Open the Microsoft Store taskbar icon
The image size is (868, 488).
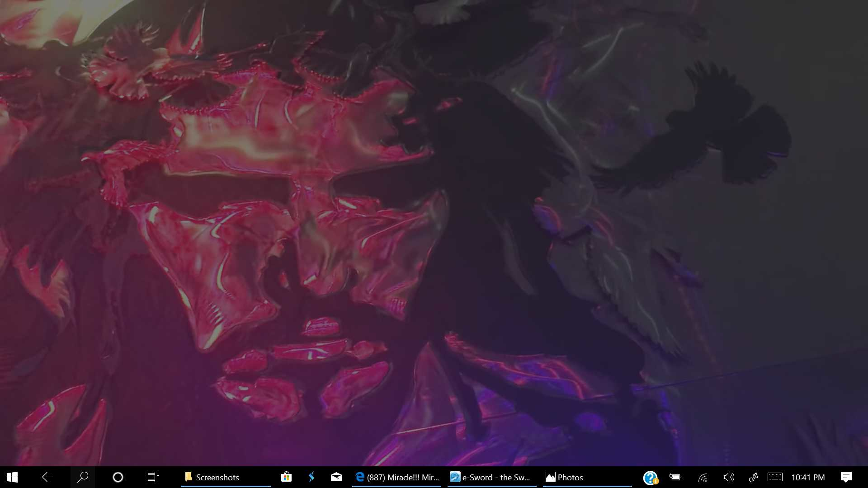[x=286, y=477]
